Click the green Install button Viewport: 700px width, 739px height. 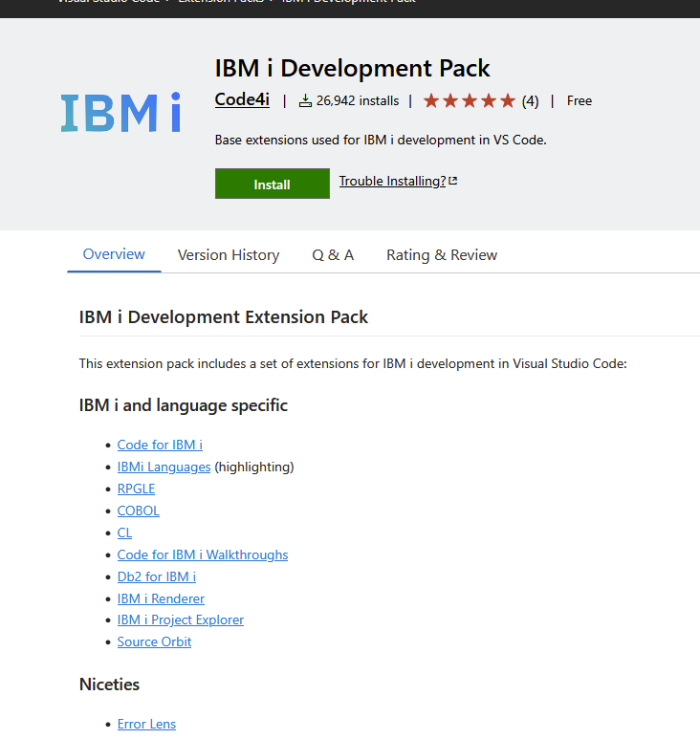(273, 184)
